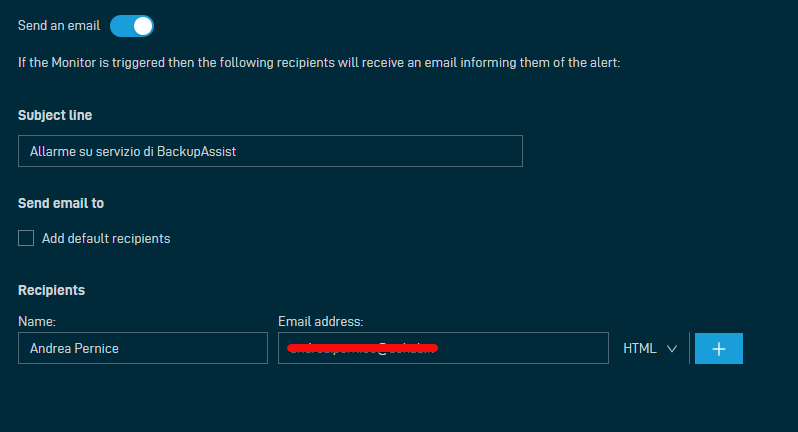Viewport: 798px width, 432px height.
Task: Click the recipient Name input field
Action: click(142, 348)
